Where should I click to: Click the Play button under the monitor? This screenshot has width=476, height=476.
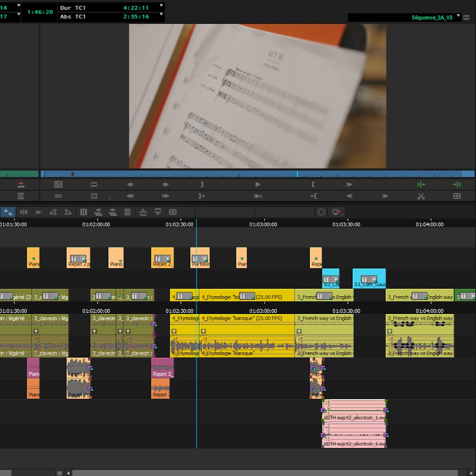[258, 184]
